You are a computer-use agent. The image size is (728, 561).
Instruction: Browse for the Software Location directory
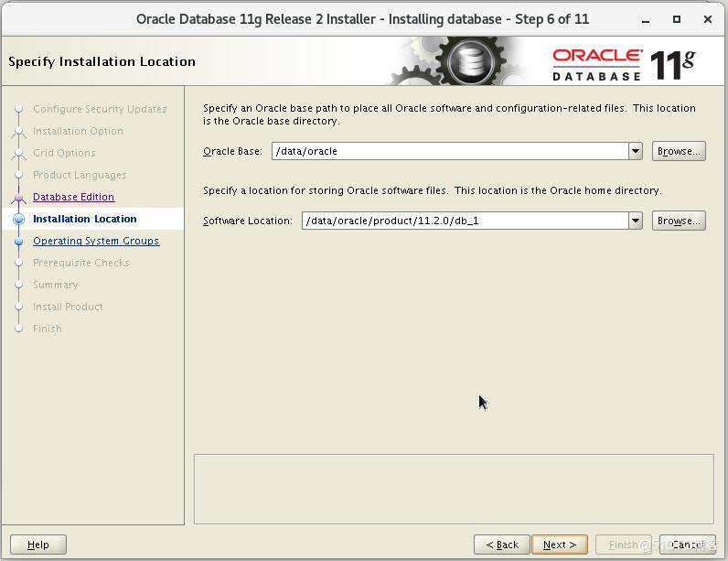coord(679,221)
